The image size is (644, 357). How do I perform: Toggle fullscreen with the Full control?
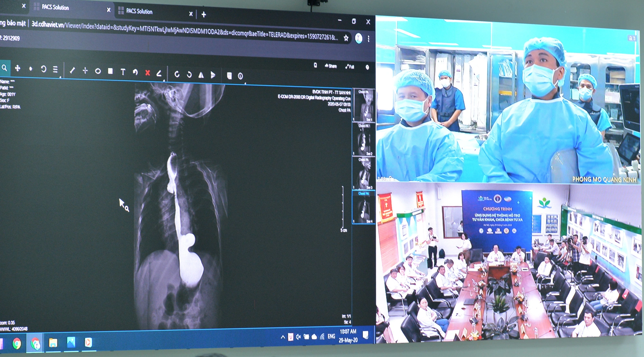coord(350,66)
